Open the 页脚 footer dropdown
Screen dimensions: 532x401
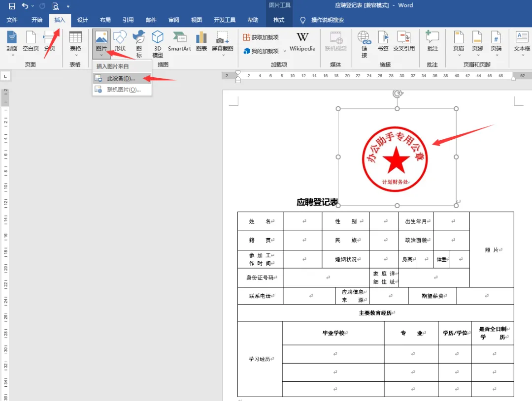pyautogui.click(x=477, y=43)
